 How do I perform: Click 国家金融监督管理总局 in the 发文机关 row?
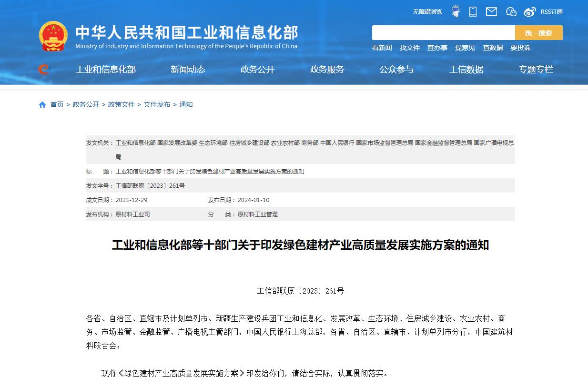point(444,143)
